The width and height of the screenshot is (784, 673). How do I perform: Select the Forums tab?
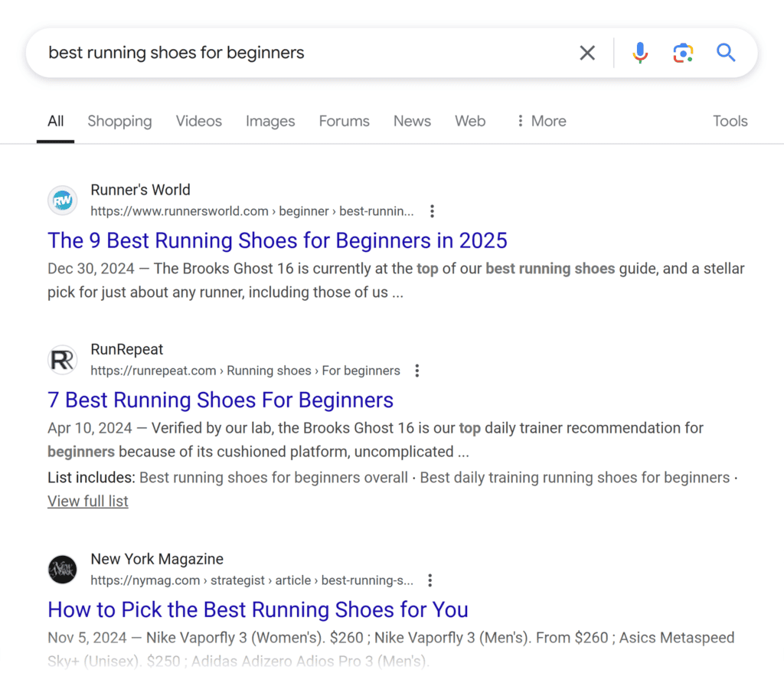click(344, 121)
